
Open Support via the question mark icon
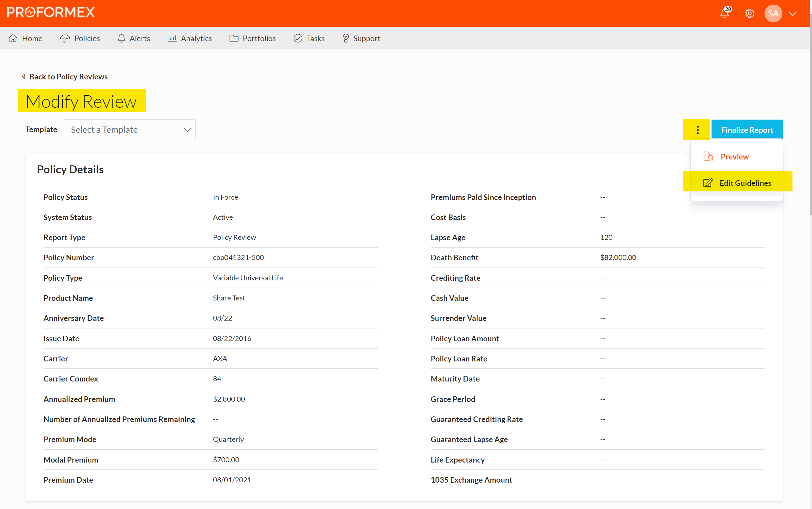(346, 38)
